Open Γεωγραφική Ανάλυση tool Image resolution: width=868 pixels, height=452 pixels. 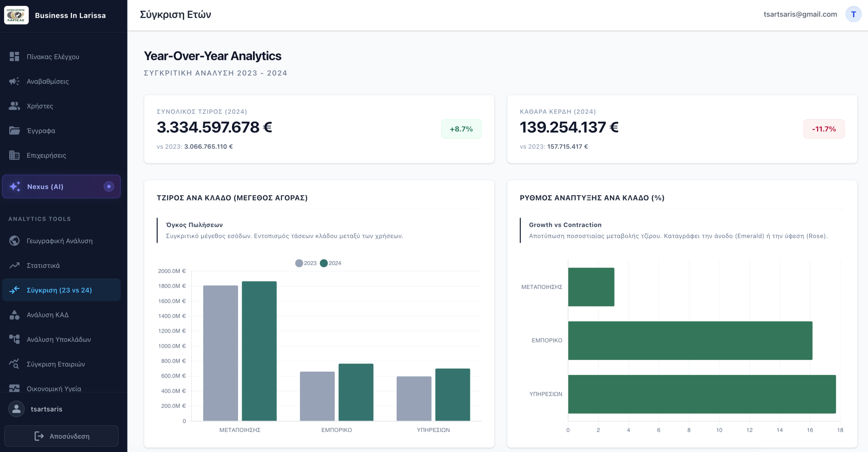click(61, 241)
